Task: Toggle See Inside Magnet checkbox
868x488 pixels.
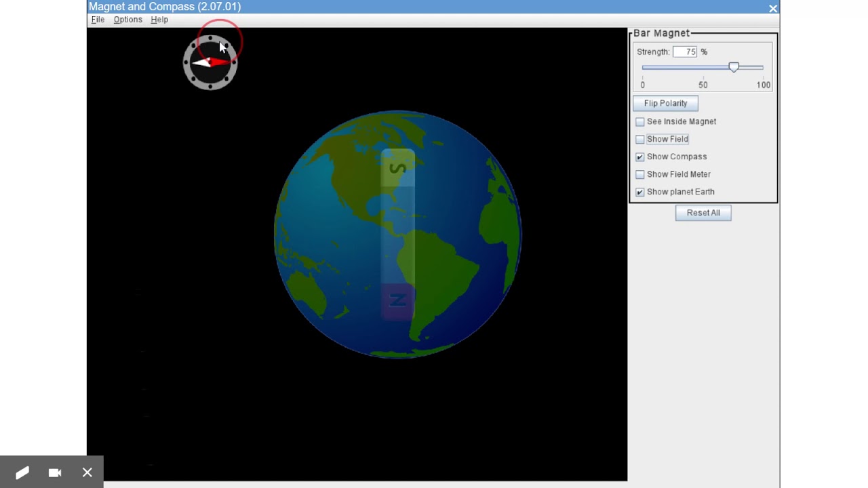Action: point(640,122)
